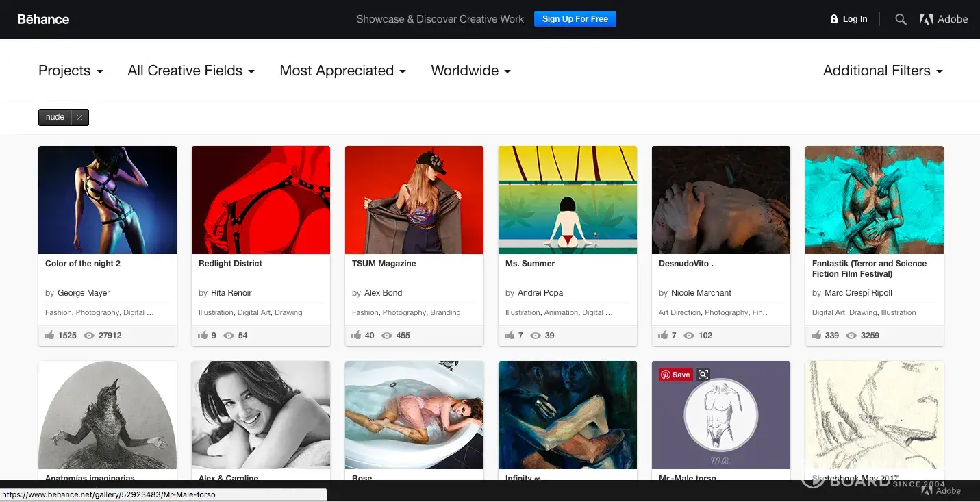Click the TSUM Magazine thumbnail

[414, 200]
